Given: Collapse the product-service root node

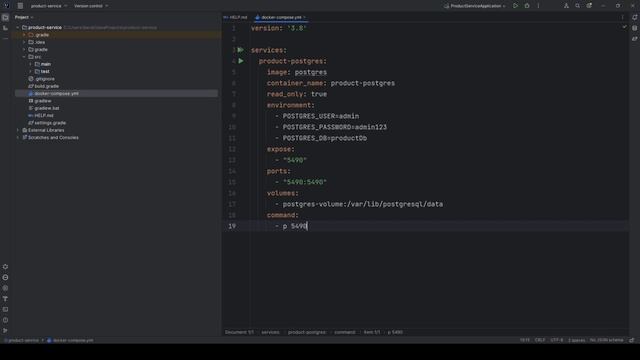Looking at the screenshot, I should 18,27.
